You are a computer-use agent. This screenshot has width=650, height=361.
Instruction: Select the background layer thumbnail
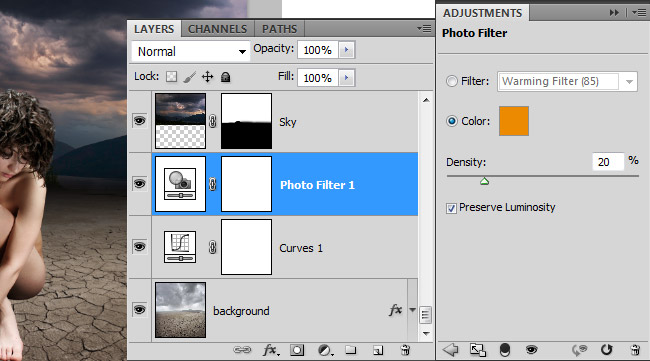pos(180,310)
